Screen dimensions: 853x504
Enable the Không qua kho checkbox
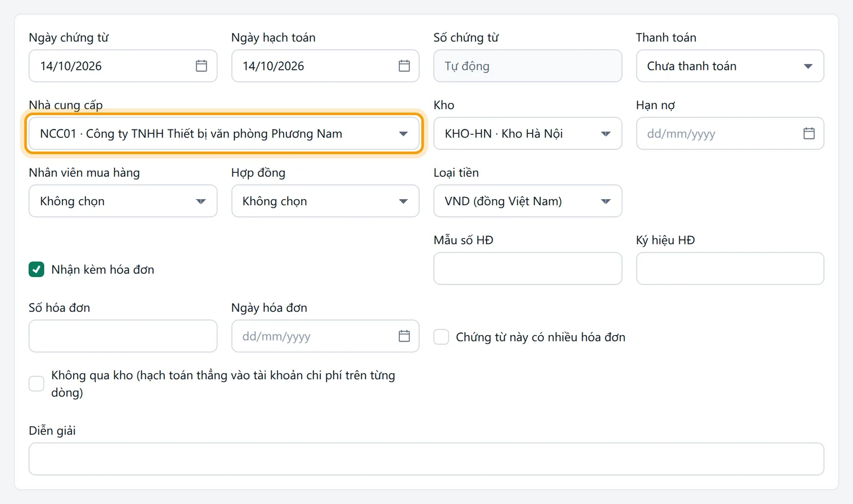click(36, 384)
